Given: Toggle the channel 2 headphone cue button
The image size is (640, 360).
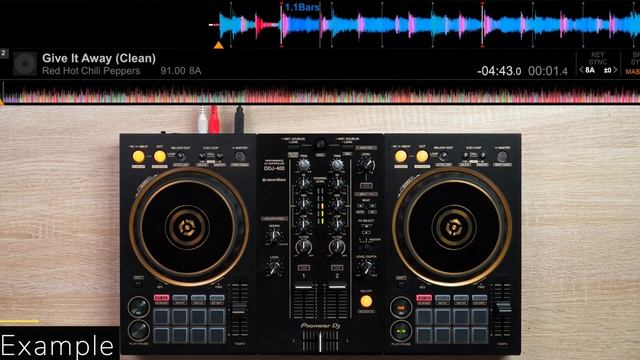Looking at the screenshot, I should 337,268.
